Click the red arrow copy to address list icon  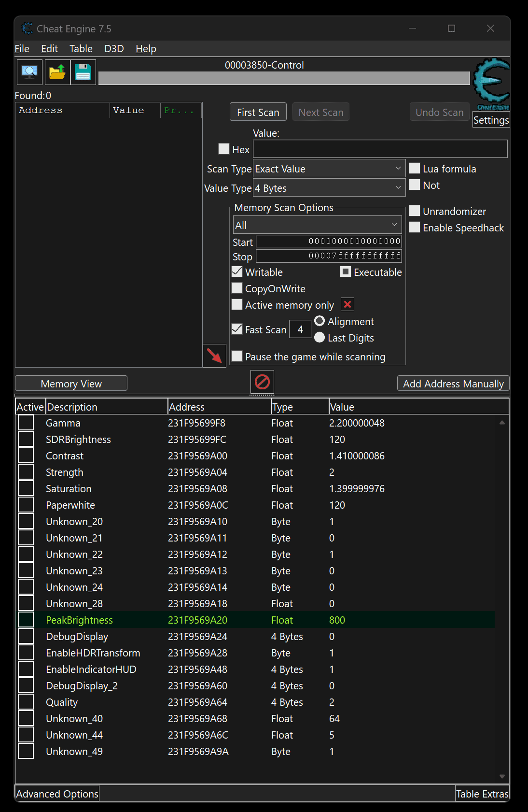215,356
